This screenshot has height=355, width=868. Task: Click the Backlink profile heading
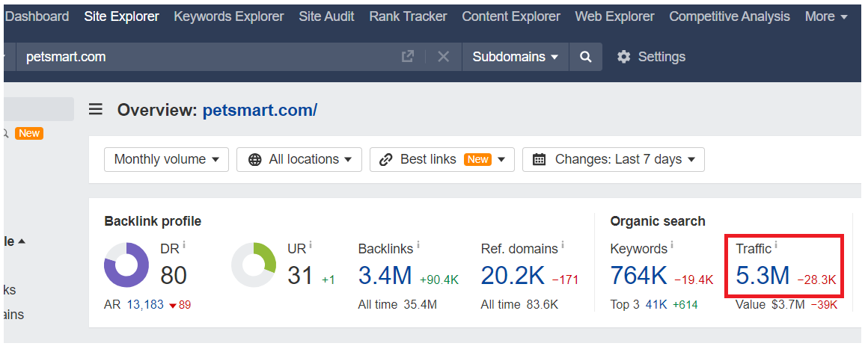click(153, 222)
